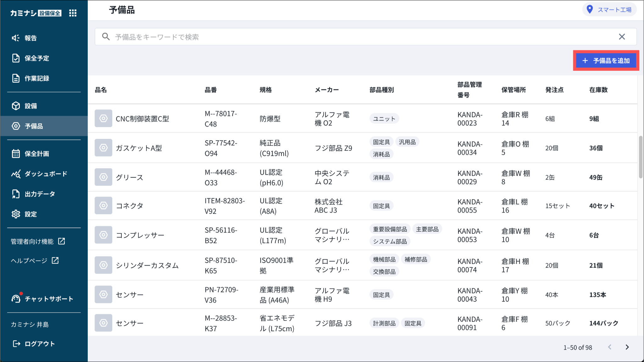Click the ログアウト button
The width and height of the screenshot is (644, 362).
[x=34, y=344]
